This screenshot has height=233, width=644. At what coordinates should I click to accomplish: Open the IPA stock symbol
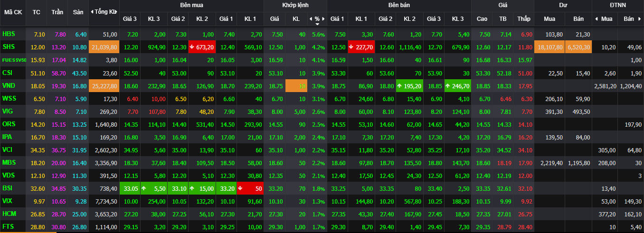(x=8, y=137)
